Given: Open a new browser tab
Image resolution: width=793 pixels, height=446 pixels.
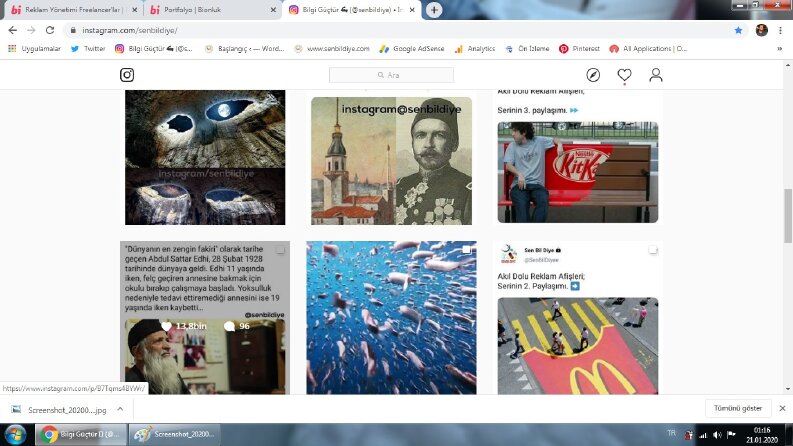Looking at the screenshot, I should point(434,10).
